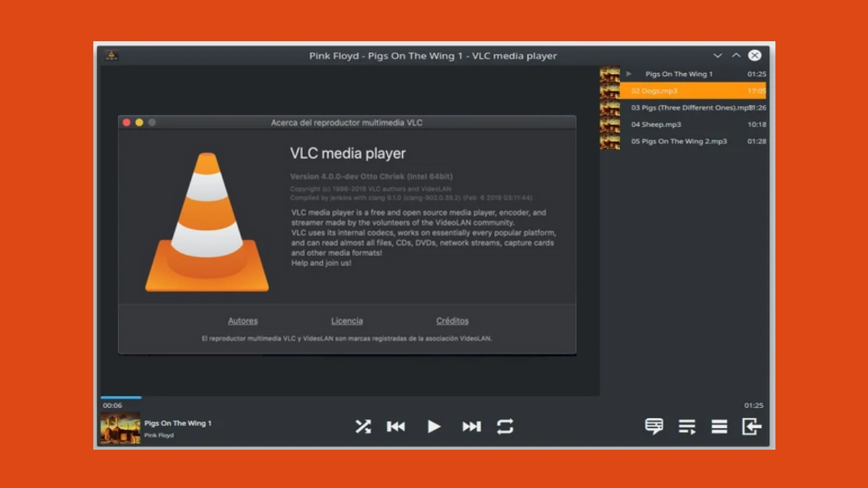Open the Autores link
This screenshot has height=488, width=868.
coord(243,321)
